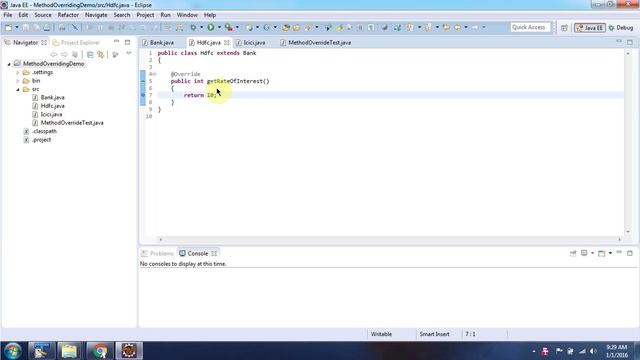Close the Hdfc.java editor tab
The width and height of the screenshot is (640, 360).
tap(227, 42)
